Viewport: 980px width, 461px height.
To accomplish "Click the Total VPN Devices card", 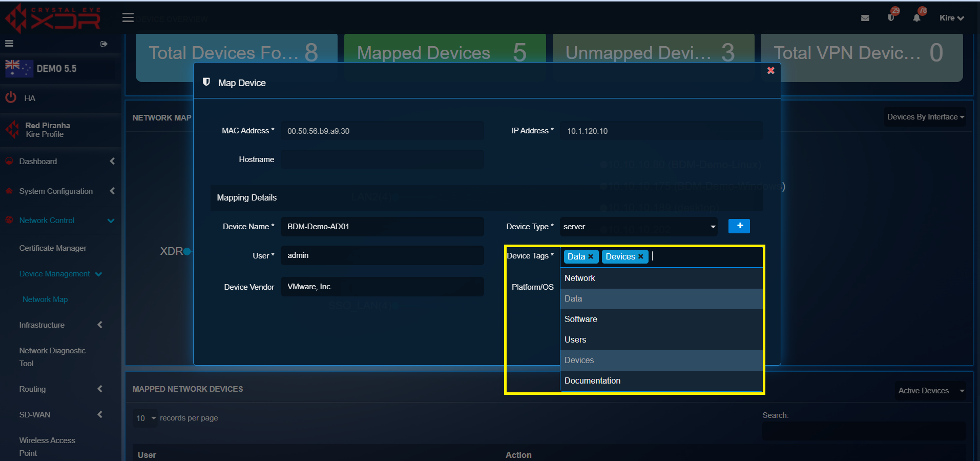I will coord(862,57).
